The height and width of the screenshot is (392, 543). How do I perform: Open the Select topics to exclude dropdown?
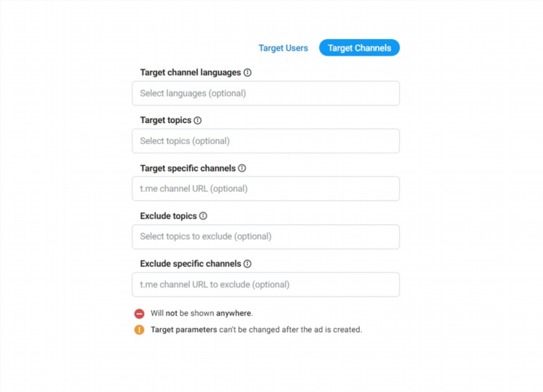(x=266, y=237)
